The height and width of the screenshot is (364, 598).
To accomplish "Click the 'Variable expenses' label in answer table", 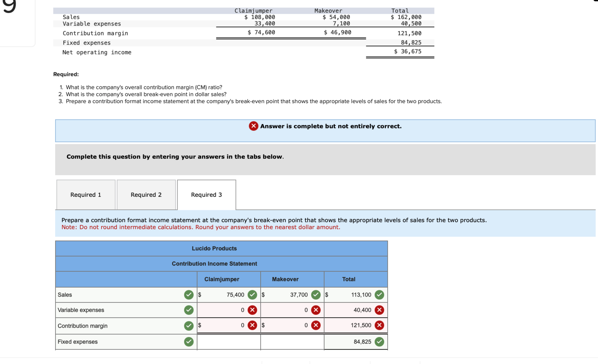I will tap(81, 310).
